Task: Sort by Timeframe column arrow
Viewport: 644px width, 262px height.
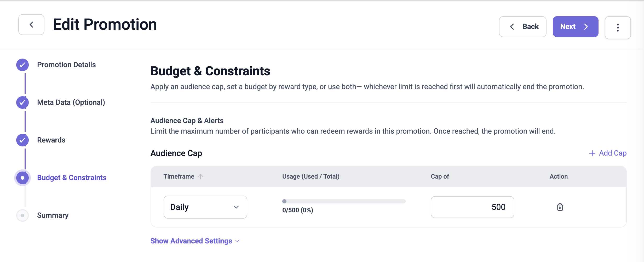Action: coord(200,176)
